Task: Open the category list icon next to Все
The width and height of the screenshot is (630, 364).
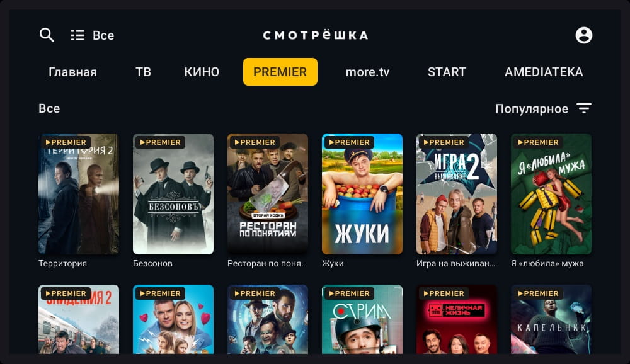Action: (77, 35)
